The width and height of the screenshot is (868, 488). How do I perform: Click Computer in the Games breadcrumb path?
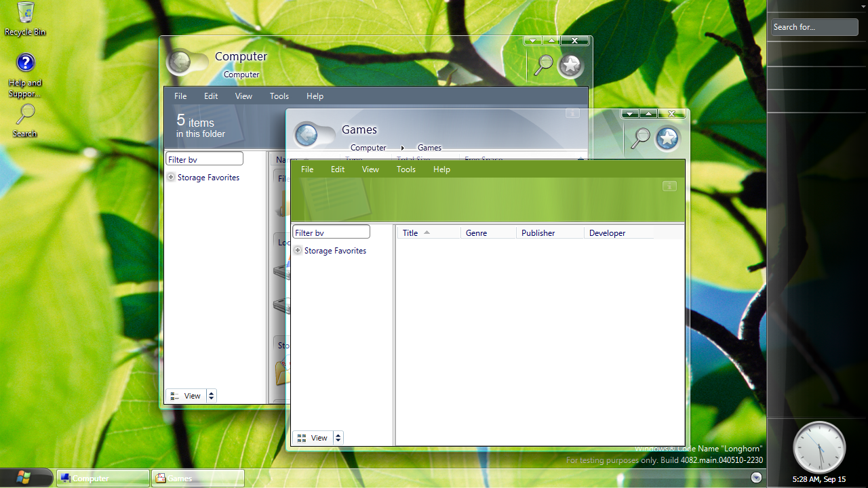368,148
